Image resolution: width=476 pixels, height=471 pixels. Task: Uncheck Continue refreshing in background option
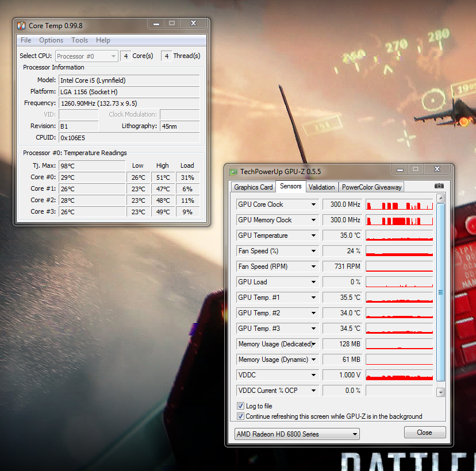tap(241, 416)
